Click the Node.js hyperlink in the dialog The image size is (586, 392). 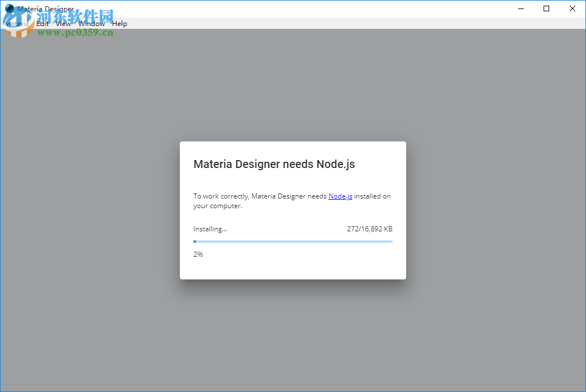339,196
